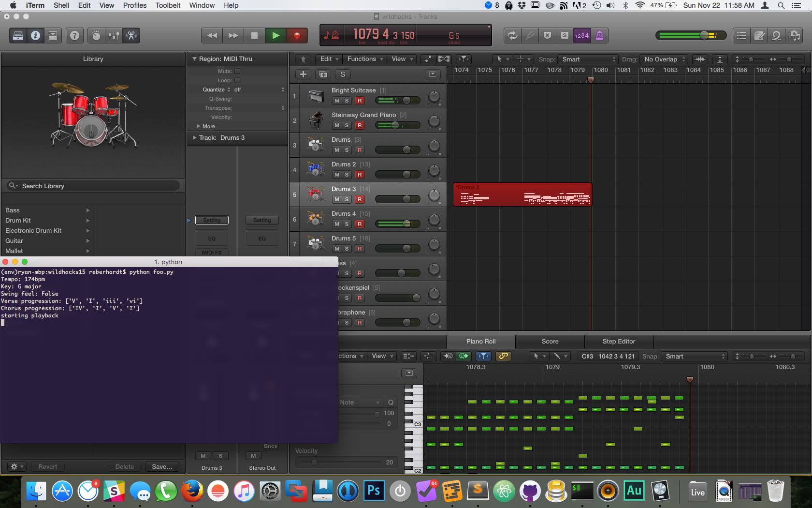Image resolution: width=812 pixels, height=508 pixels.
Task: Open the piano roll Snap dropdown
Action: 694,356
